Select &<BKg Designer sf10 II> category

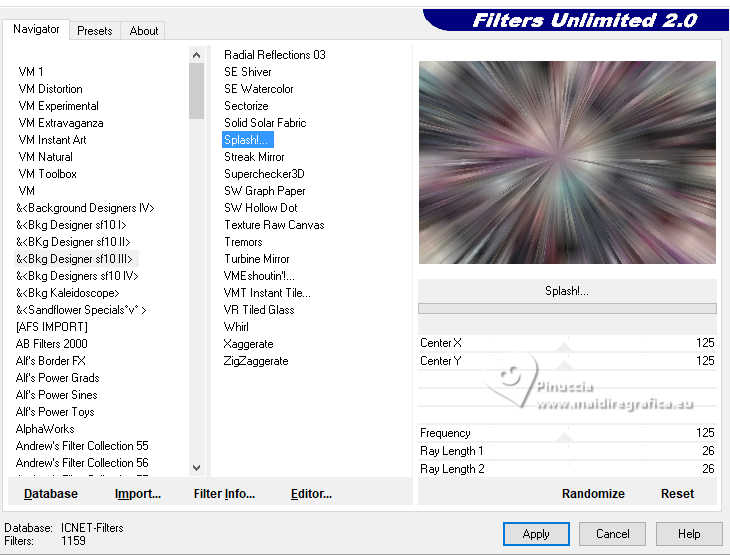point(73,242)
